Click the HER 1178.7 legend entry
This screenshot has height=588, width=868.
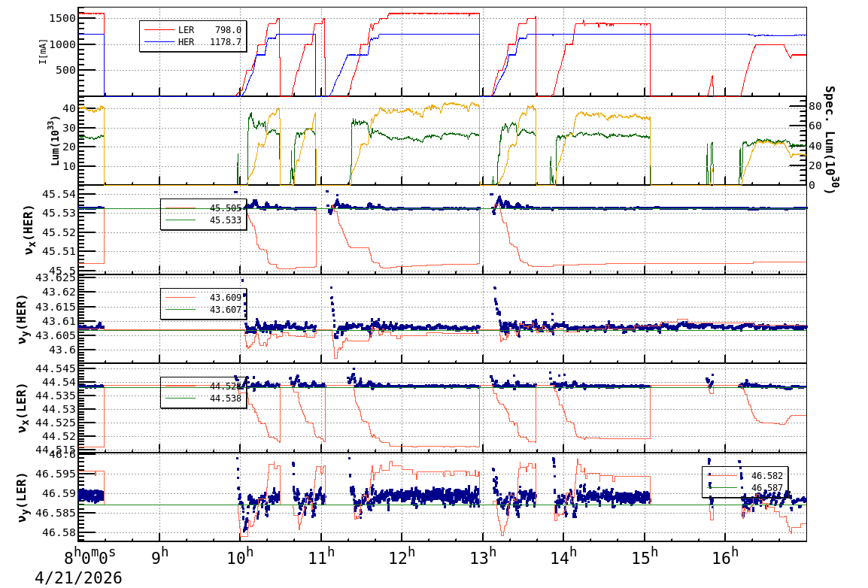coord(193,42)
